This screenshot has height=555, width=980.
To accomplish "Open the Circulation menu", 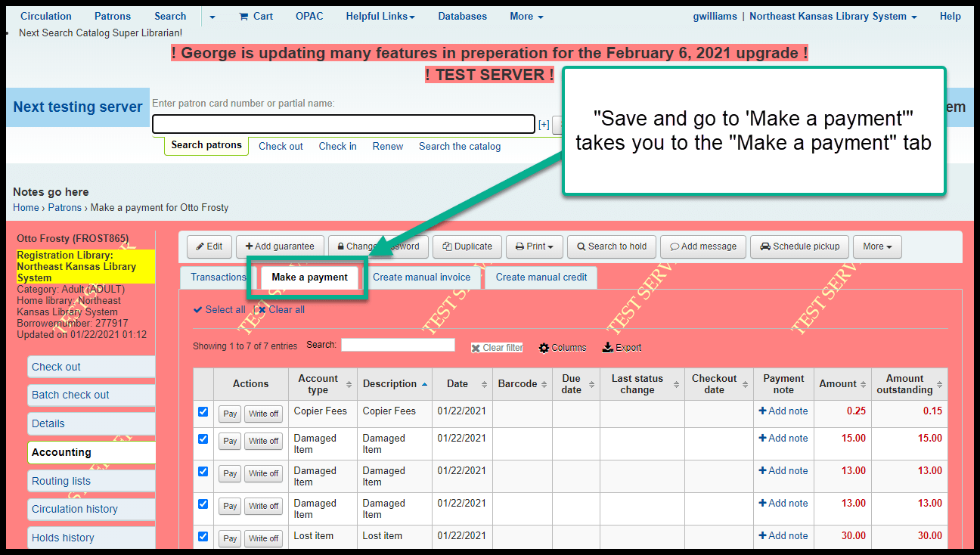I will (x=46, y=16).
